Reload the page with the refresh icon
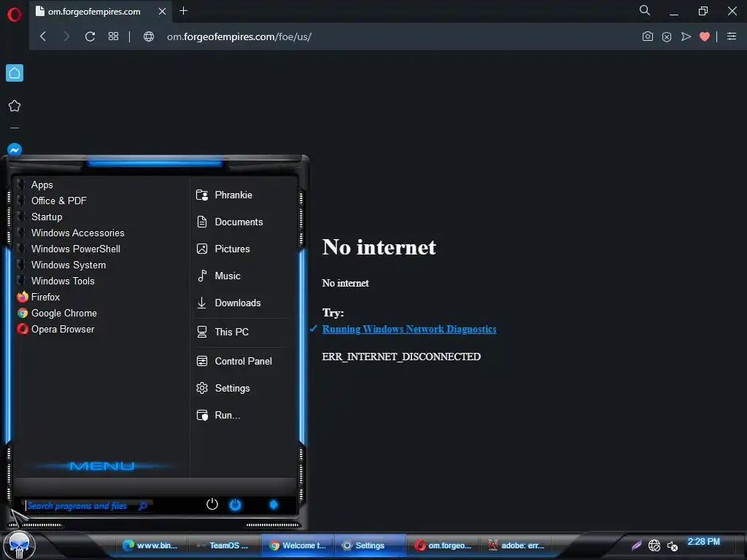 pyautogui.click(x=90, y=36)
